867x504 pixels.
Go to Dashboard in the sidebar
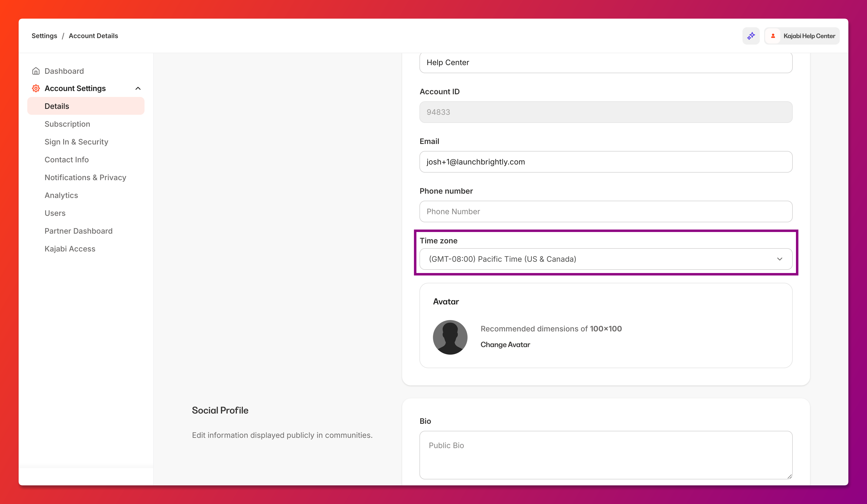(x=64, y=71)
